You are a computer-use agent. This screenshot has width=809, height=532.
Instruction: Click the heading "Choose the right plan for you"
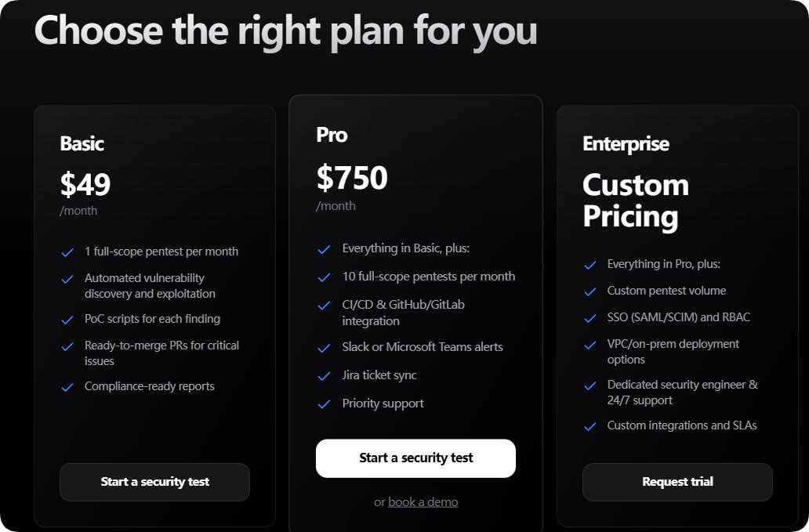click(286, 31)
